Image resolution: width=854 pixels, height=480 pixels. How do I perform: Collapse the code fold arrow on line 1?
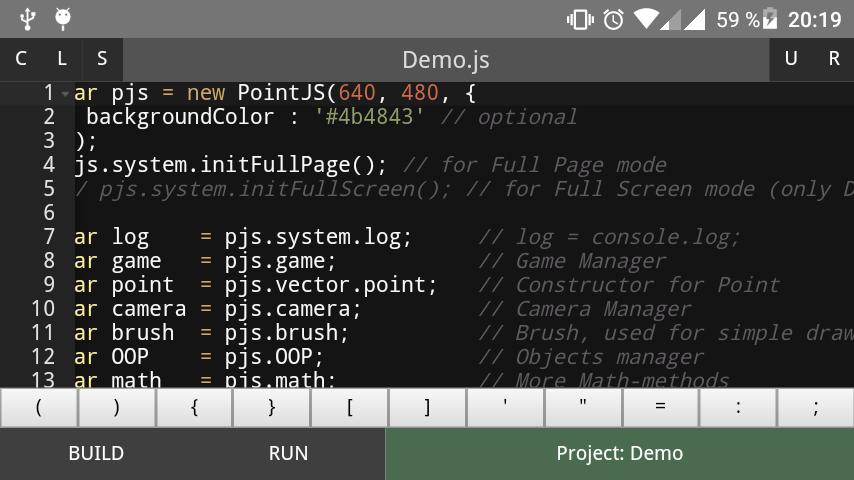(x=65, y=94)
